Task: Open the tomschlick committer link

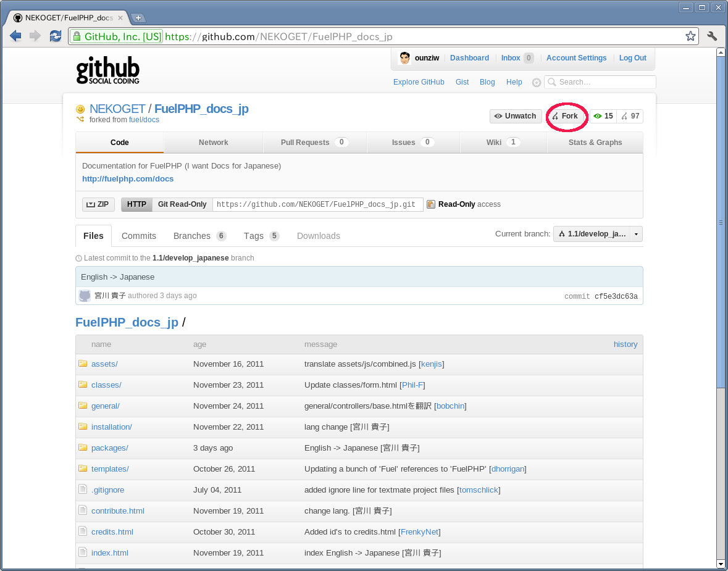Action: coord(478,490)
